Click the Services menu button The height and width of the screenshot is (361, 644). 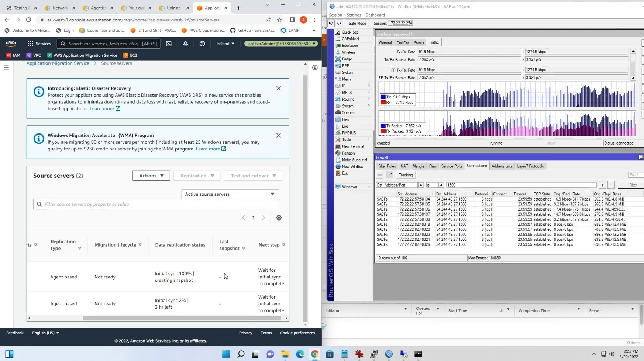pos(39,44)
